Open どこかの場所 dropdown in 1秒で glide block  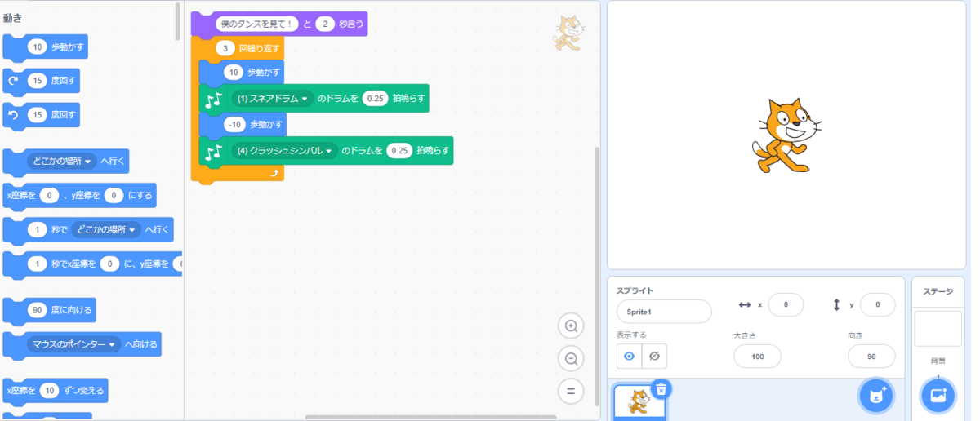tap(107, 230)
